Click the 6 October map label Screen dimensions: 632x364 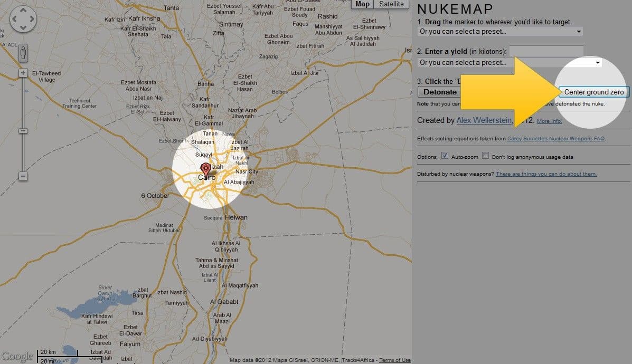(x=155, y=196)
